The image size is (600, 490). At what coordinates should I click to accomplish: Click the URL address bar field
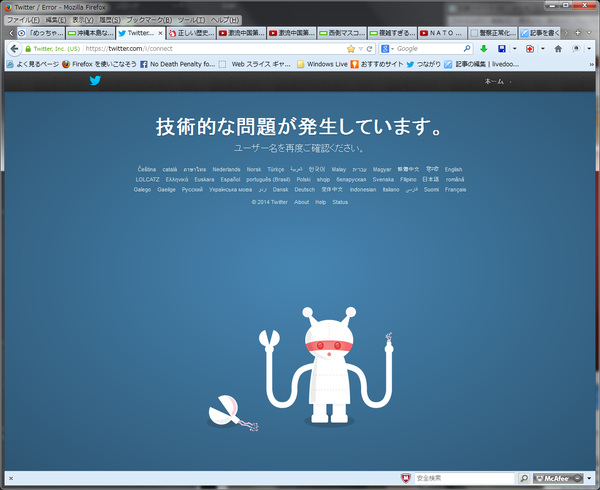tap(214, 49)
